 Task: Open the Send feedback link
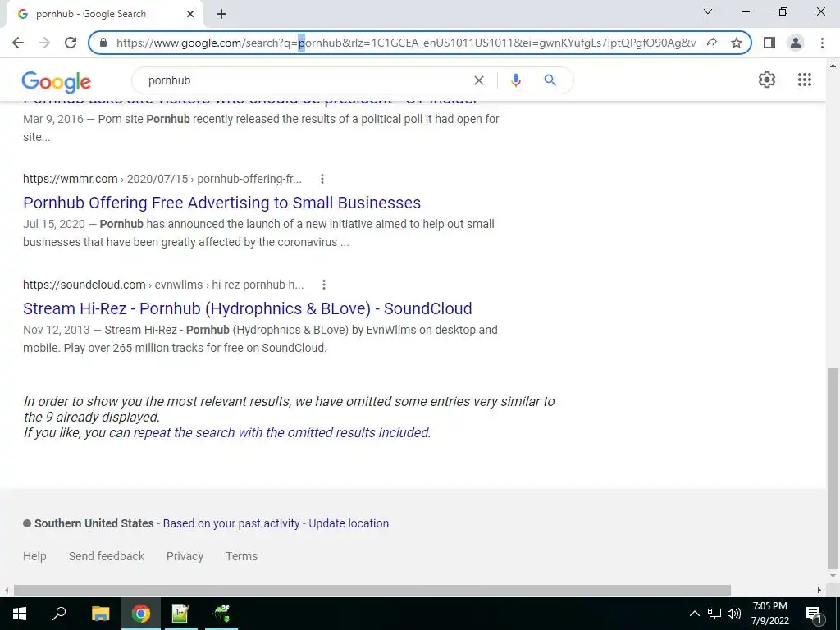point(106,556)
